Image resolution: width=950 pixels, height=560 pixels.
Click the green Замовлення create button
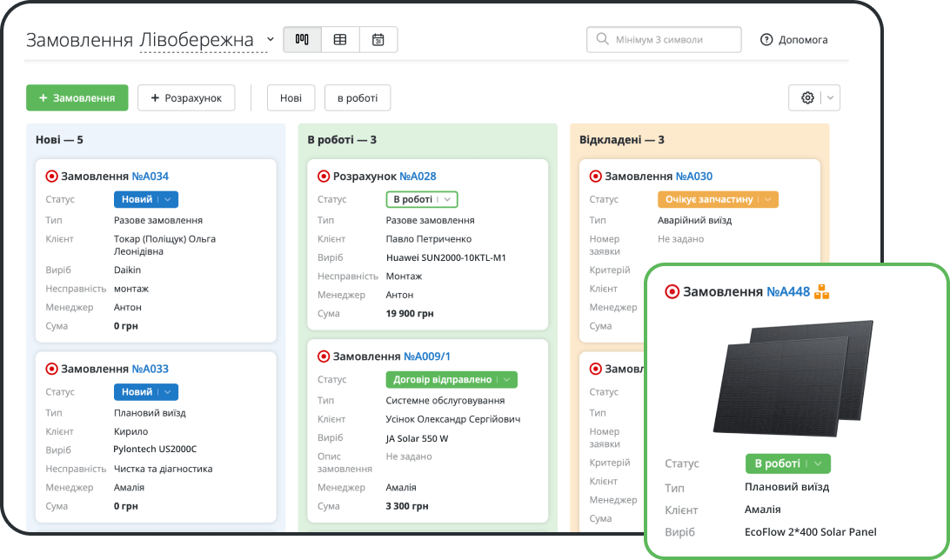(77, 97)
